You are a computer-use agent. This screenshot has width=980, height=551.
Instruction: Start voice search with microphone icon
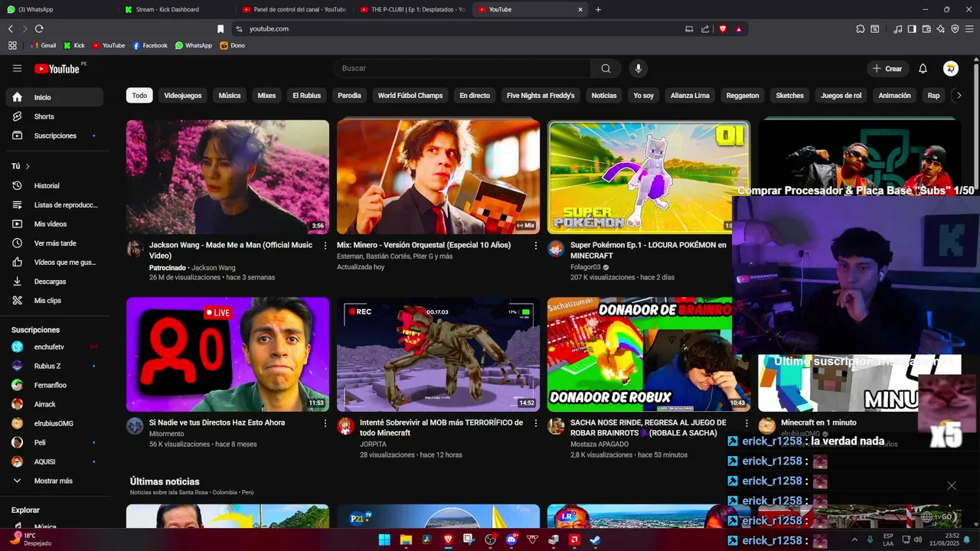(639, 68)
